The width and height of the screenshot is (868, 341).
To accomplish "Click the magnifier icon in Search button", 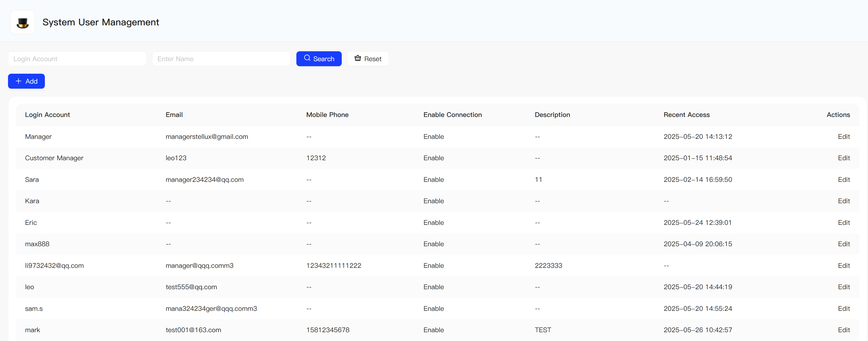I will [307, 58].
